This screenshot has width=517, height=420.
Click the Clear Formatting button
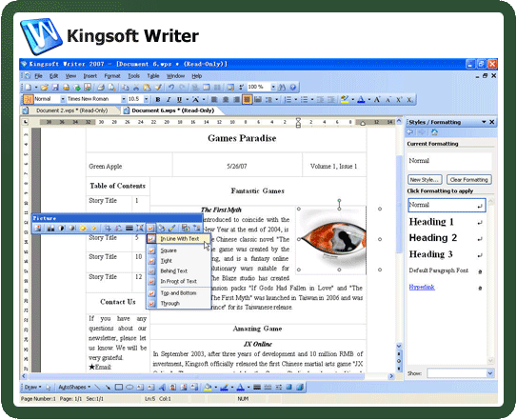point(468,180)
